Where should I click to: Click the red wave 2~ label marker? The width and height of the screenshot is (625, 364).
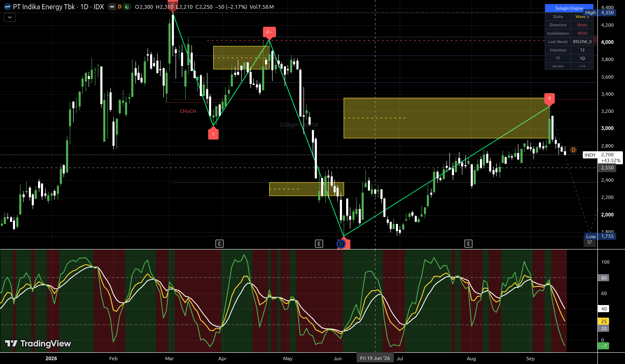(269, 32)
